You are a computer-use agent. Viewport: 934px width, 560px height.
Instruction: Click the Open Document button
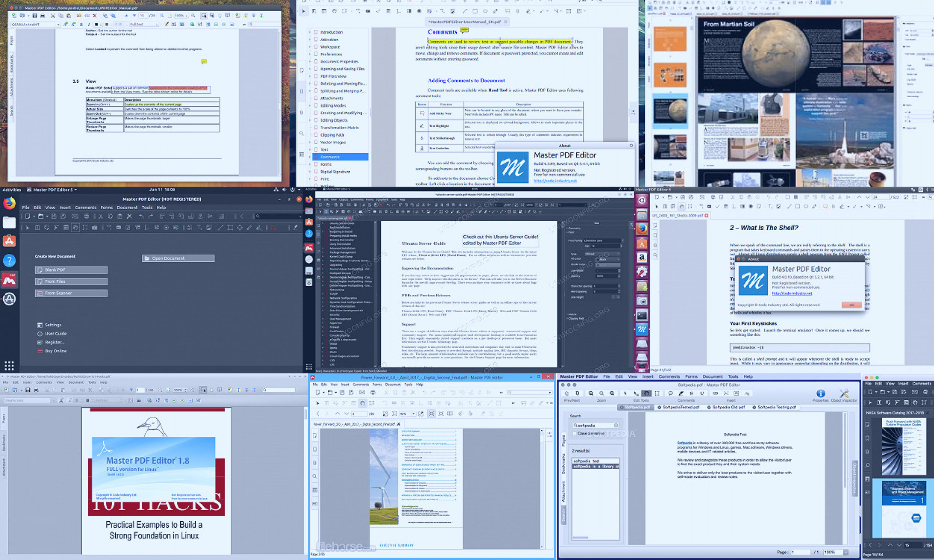coord(178,258)
